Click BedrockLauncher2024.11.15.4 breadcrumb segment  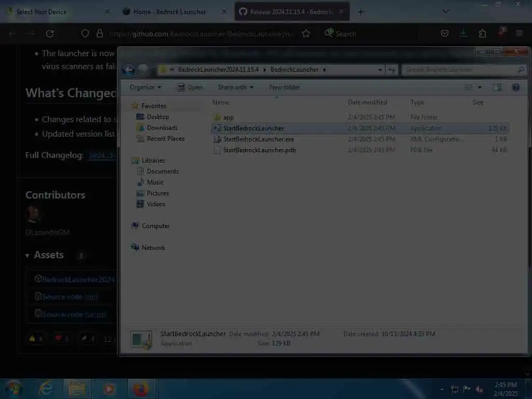218,70
